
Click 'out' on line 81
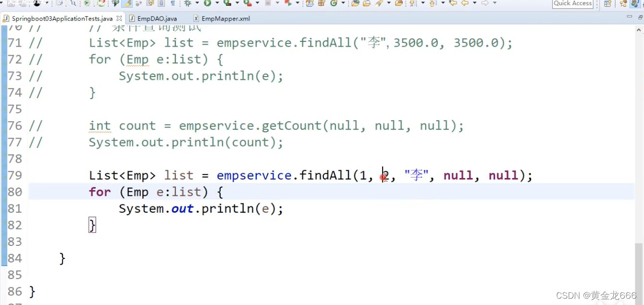point(182,208)
